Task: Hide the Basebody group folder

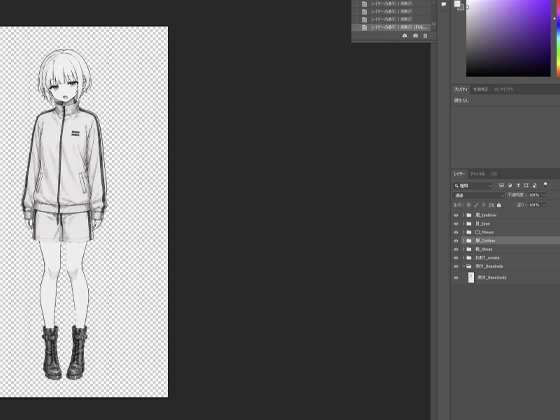Action: [456, 267]
